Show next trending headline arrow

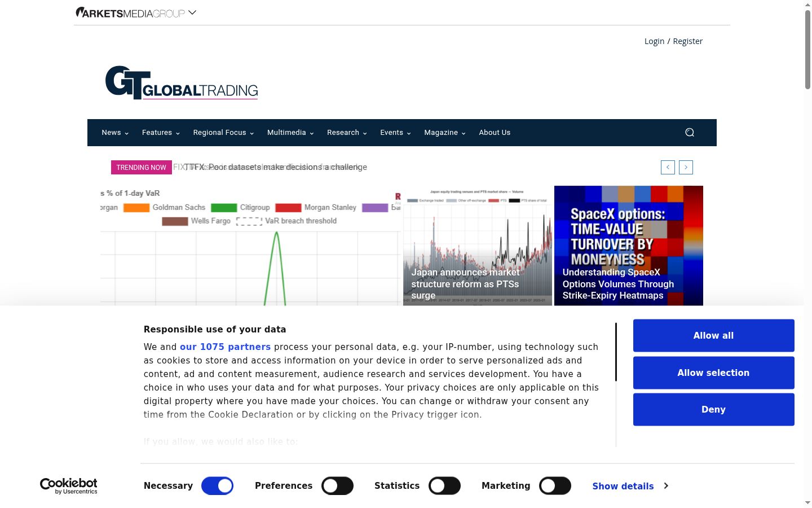point(686,167)
